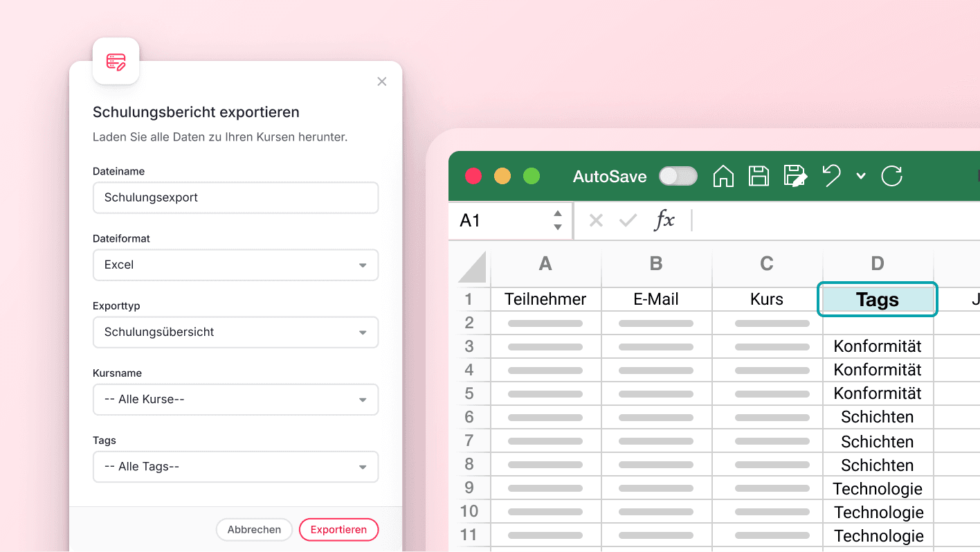This screenshot has width=980, height=552.
Task: Click the formula cancel X icon
Action: 596,221
